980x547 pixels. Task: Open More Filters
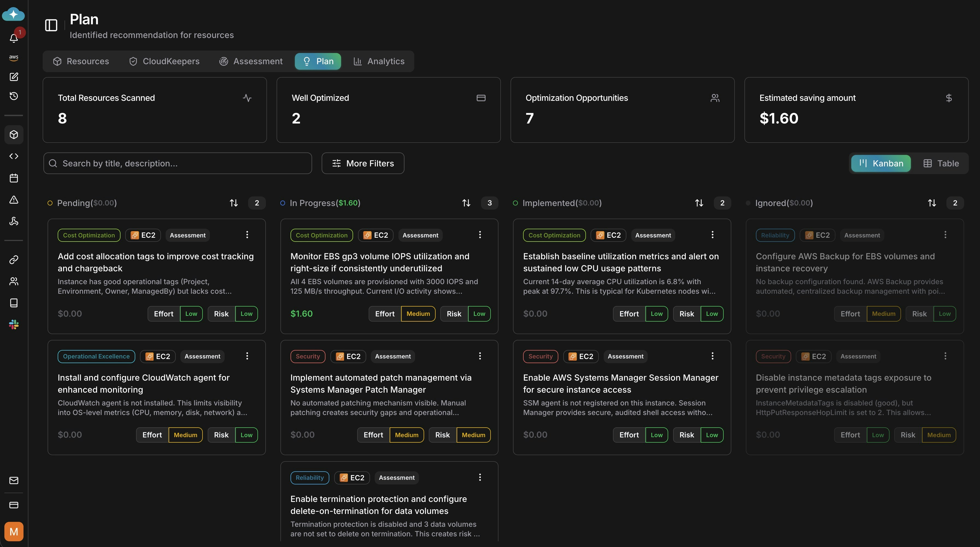pyautogui.click(x=363, y=163)
